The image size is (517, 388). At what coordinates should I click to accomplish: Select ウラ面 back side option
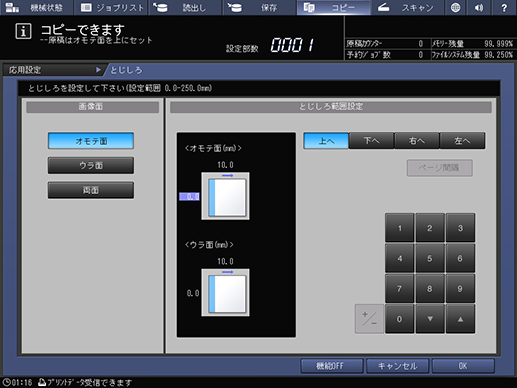click(x=91, y=165)
